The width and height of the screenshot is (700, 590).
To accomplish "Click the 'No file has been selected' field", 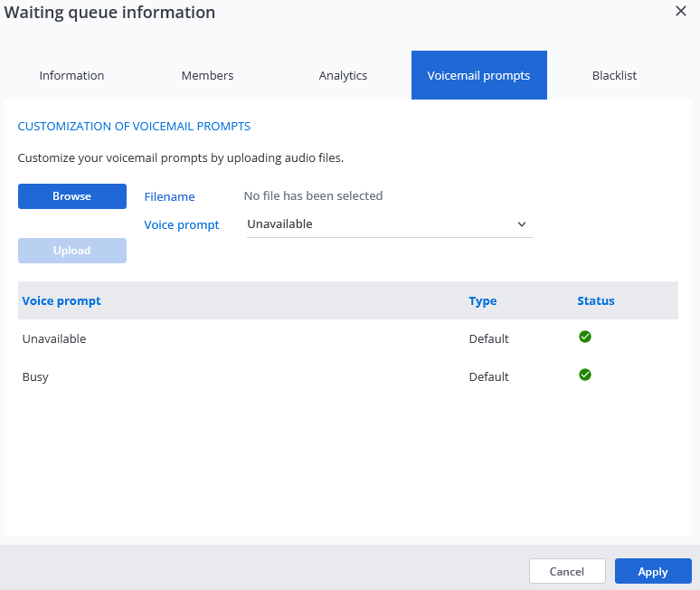I will (313, 195).
